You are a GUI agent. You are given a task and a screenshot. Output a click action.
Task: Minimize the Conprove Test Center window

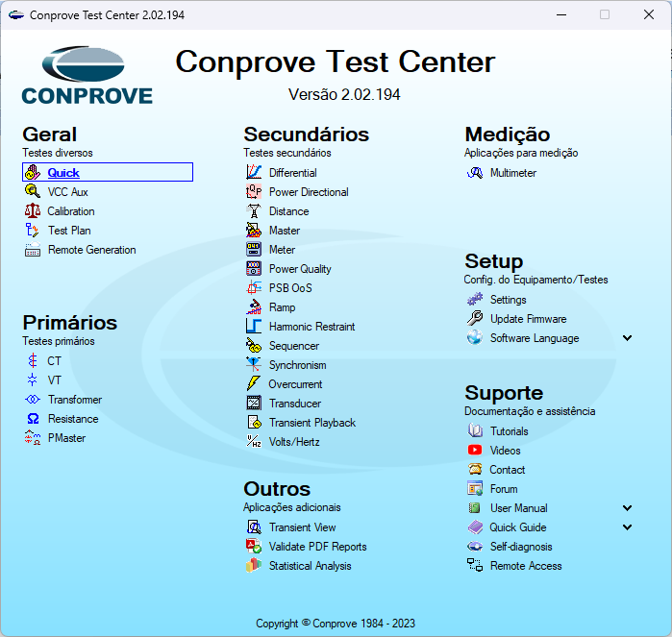(561, 14)
